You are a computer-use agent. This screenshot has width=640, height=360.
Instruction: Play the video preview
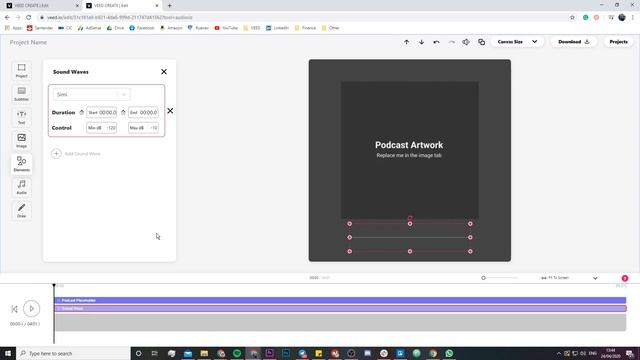pyautogui.click(x=31, y=309)
